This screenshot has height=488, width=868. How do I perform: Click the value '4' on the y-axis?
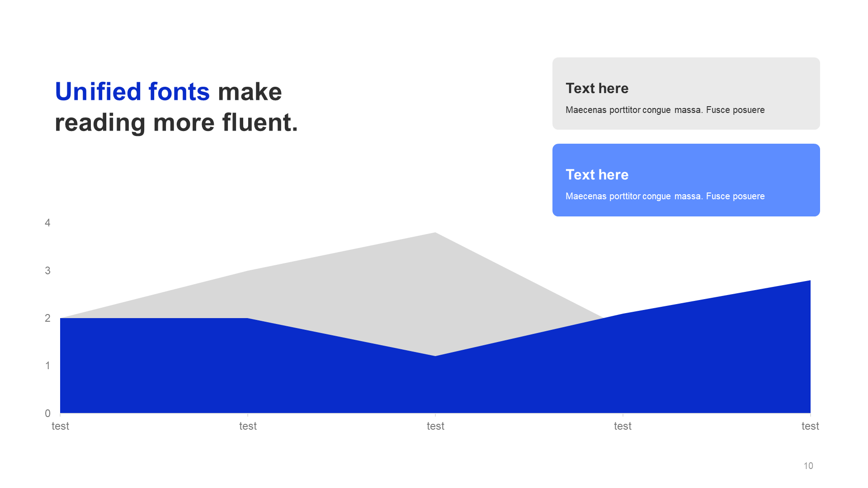click(x=47, y=222)
